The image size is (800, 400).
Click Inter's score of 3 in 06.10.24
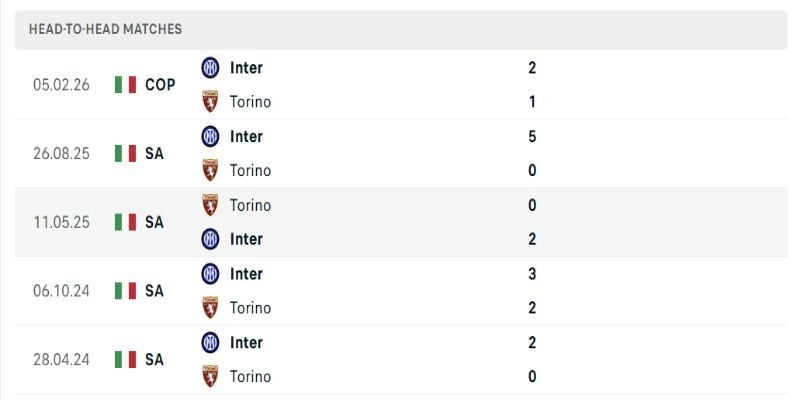pos(532,273)
